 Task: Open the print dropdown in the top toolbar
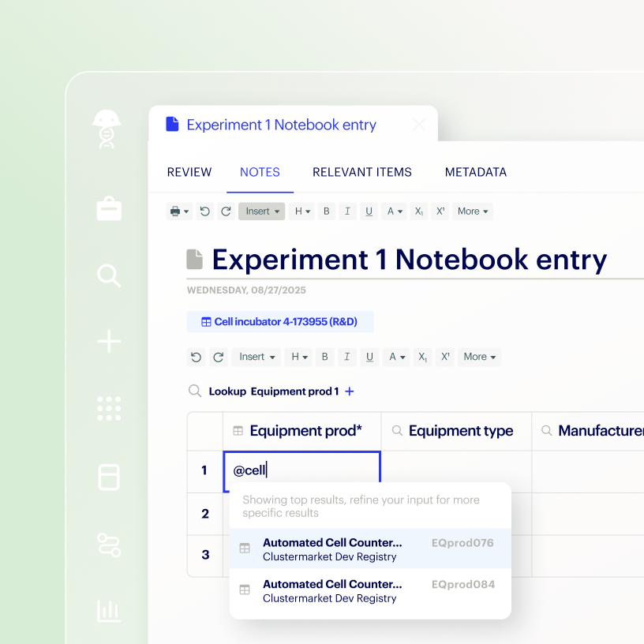click(179, 212)
